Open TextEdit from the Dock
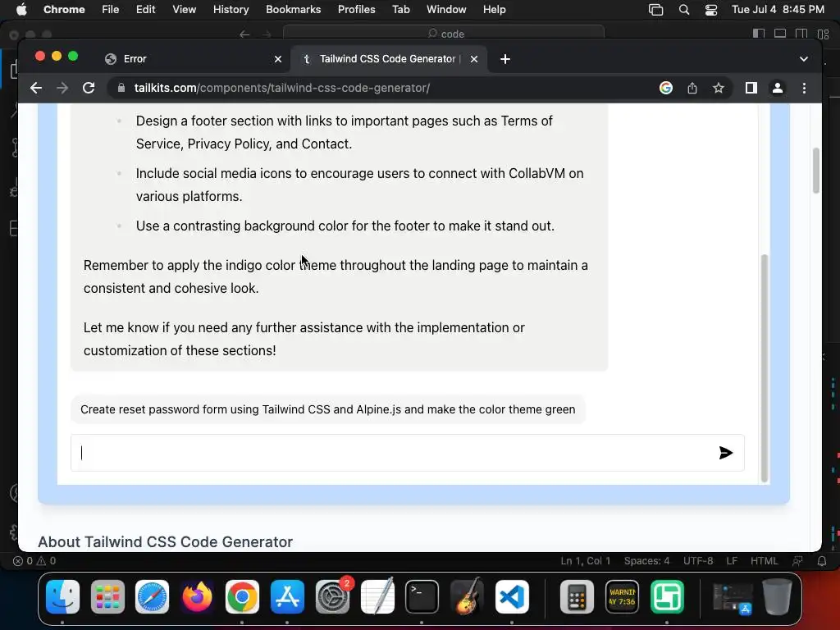The image size is (840, 630). pyautogui.click(x=377, y=597)
